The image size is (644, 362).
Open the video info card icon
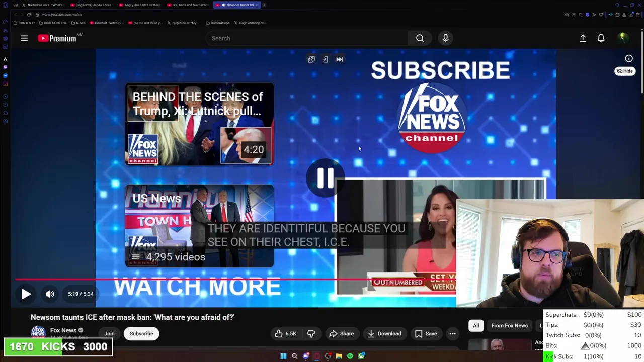click(x=629, y=59)
